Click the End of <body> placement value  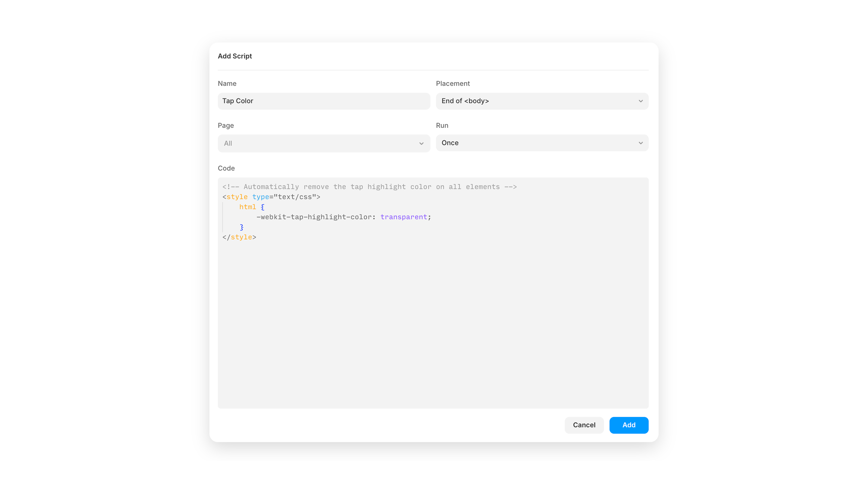[465, 101]
